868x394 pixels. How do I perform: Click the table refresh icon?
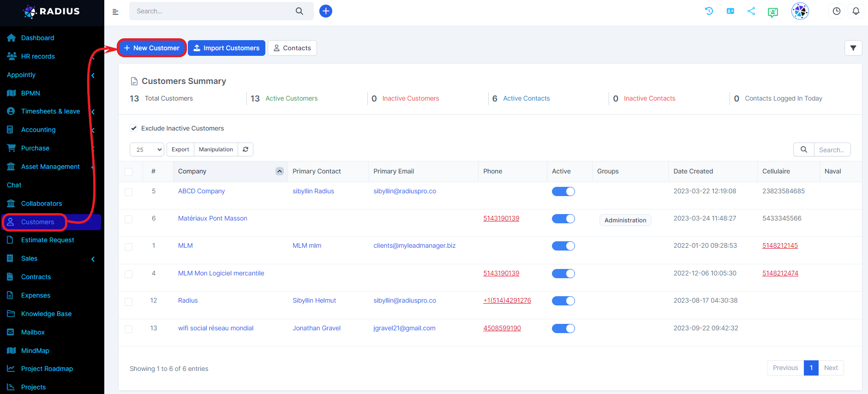pyautogui.click(x=245, y=149)
